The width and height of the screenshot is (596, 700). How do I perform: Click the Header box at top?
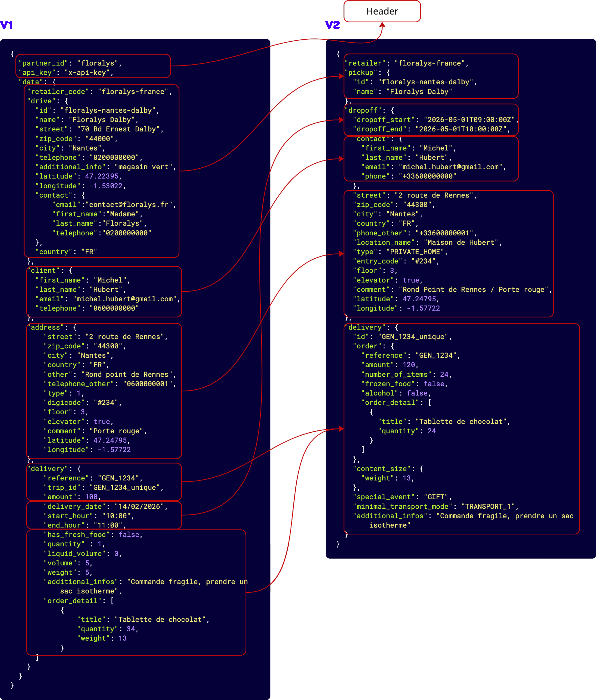382,11
